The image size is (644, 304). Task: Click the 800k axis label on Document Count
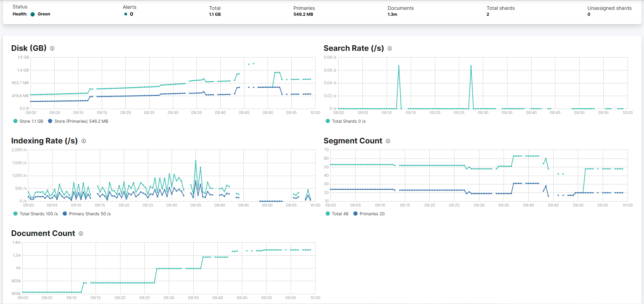point(16,281)
